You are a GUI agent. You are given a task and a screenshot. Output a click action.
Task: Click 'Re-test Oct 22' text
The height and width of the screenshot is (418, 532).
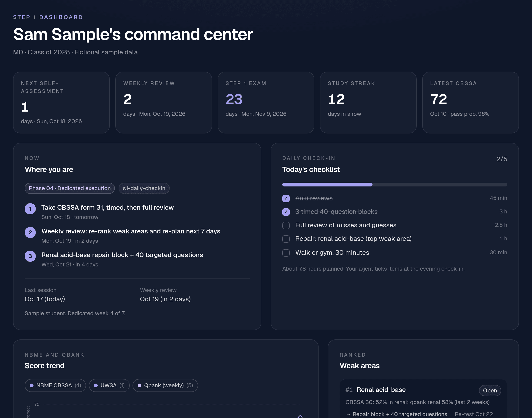(473, 414)
